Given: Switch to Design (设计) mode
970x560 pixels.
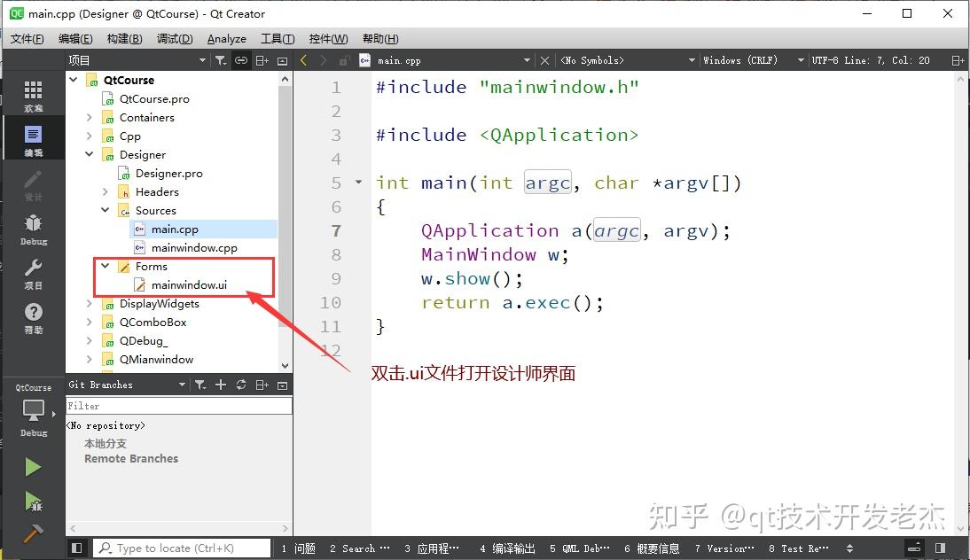Looking at the screenshot, I should pyautogui.click(x=33, y=186).
